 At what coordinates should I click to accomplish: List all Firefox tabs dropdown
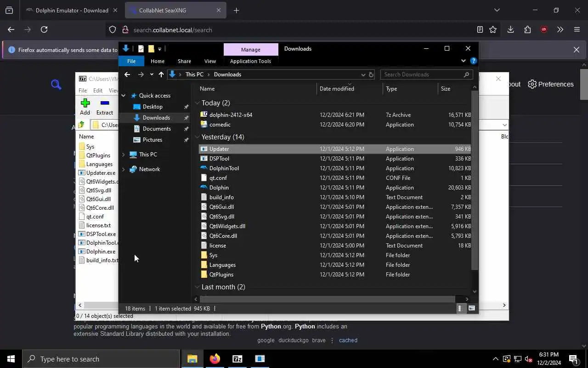coord(497,10)
